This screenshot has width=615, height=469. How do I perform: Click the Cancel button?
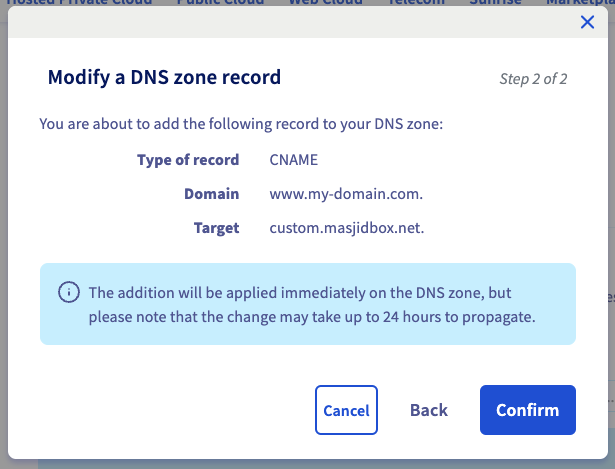pyautogui.click(x=346, y=410)
